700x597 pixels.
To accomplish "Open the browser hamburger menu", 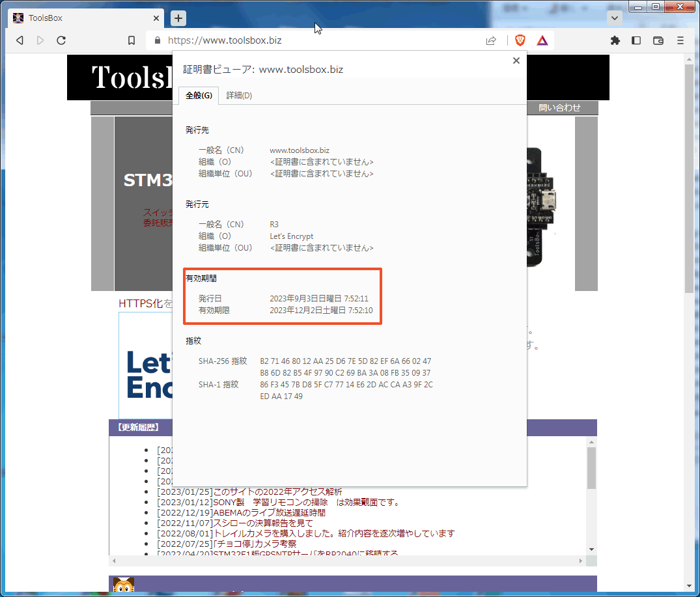I will (680, 40).
